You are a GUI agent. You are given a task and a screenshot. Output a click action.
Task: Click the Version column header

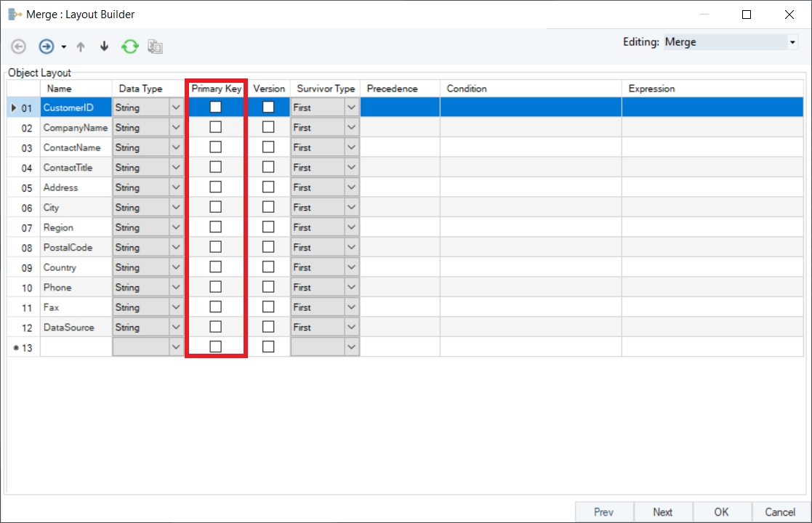269,89
